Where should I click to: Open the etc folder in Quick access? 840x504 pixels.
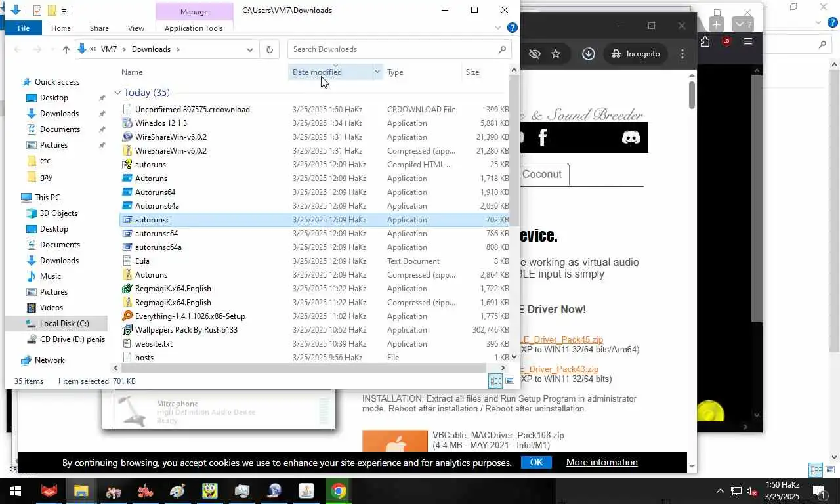[45, 161]
